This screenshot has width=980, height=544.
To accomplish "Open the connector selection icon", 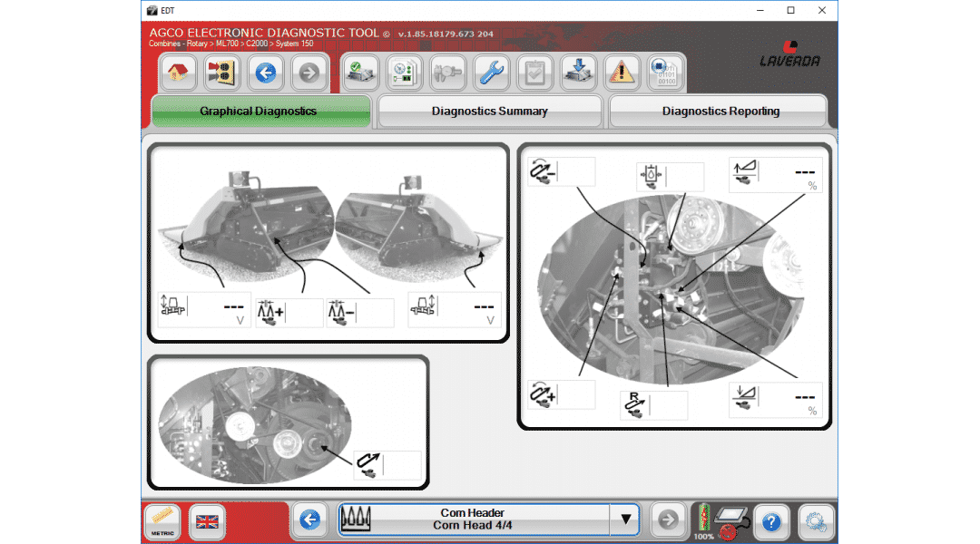I will point(221,72).
